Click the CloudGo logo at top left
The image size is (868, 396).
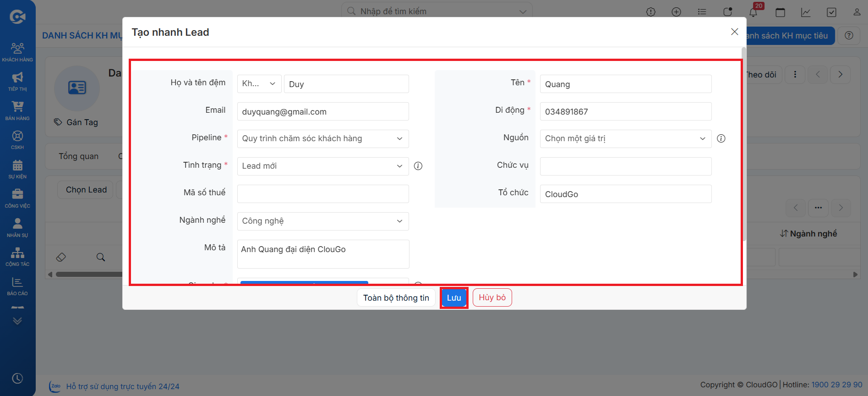(x=17, y=17)
